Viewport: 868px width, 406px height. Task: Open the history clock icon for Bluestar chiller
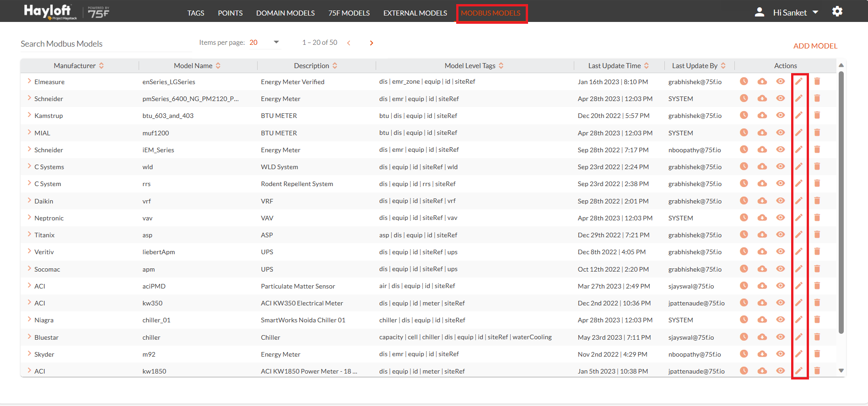[x=744, y=337]
